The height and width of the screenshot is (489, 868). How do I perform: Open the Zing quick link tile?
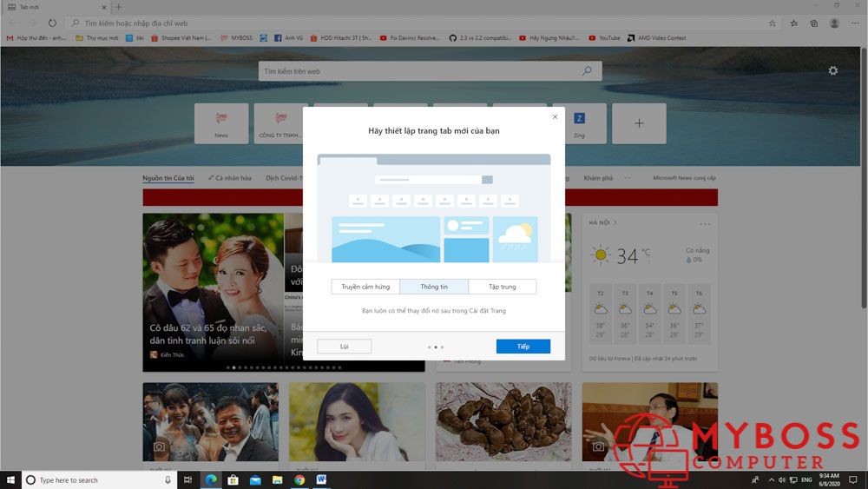579,123
